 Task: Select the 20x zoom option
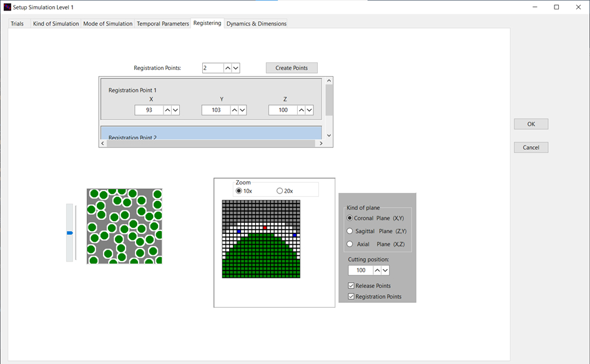tap(280, 190)
